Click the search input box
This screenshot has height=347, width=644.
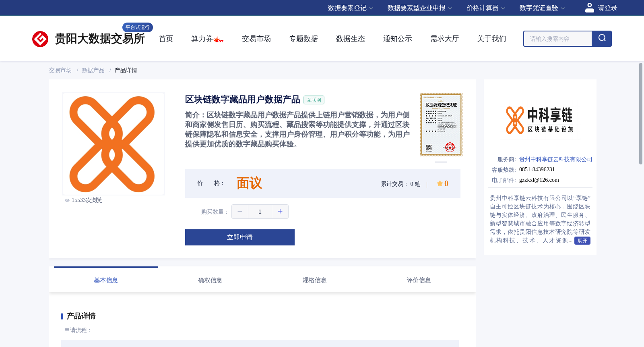pyautogui.click(x=558, y=39)
